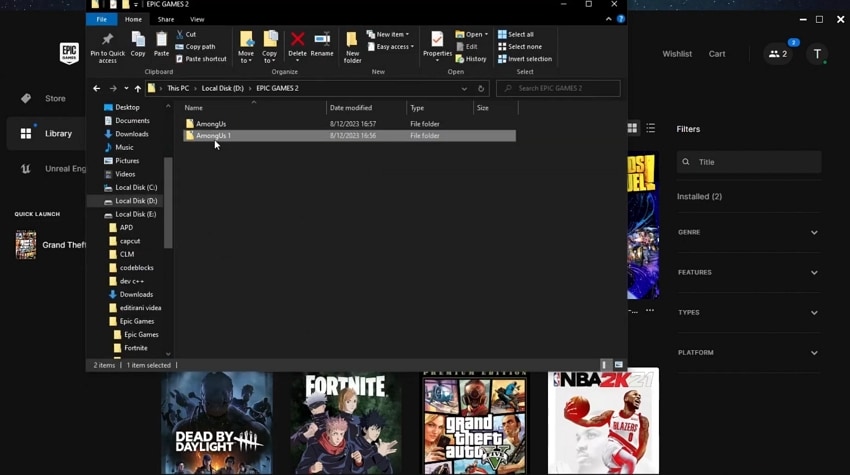850x475 pixels.
Task: Click This PC in address bar
Action: pos(178,88)
